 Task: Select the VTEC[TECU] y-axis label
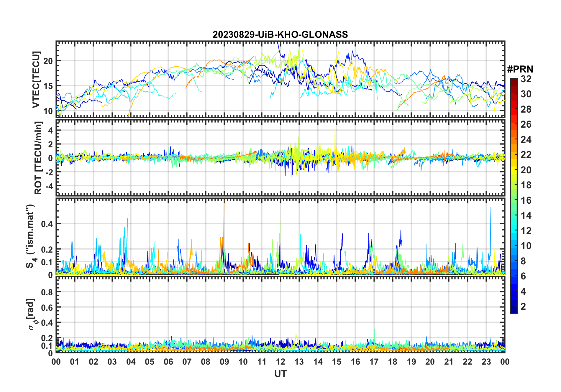[x=36, y=80]
